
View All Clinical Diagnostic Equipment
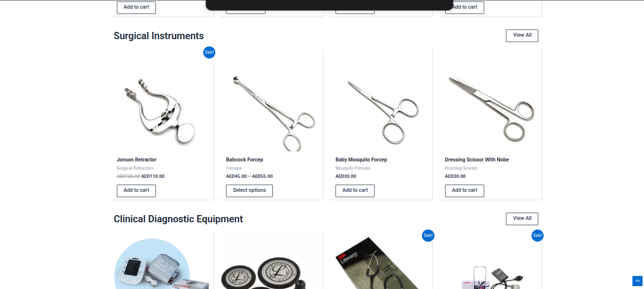coord(522,219)
